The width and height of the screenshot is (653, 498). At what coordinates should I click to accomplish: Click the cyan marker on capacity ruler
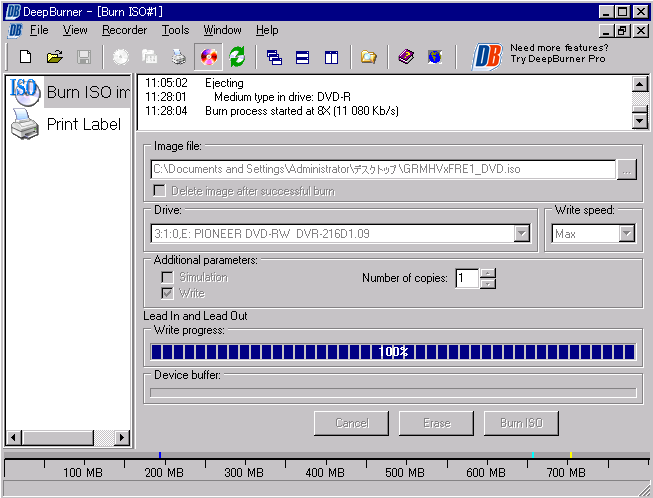click(x=533, y=455)
